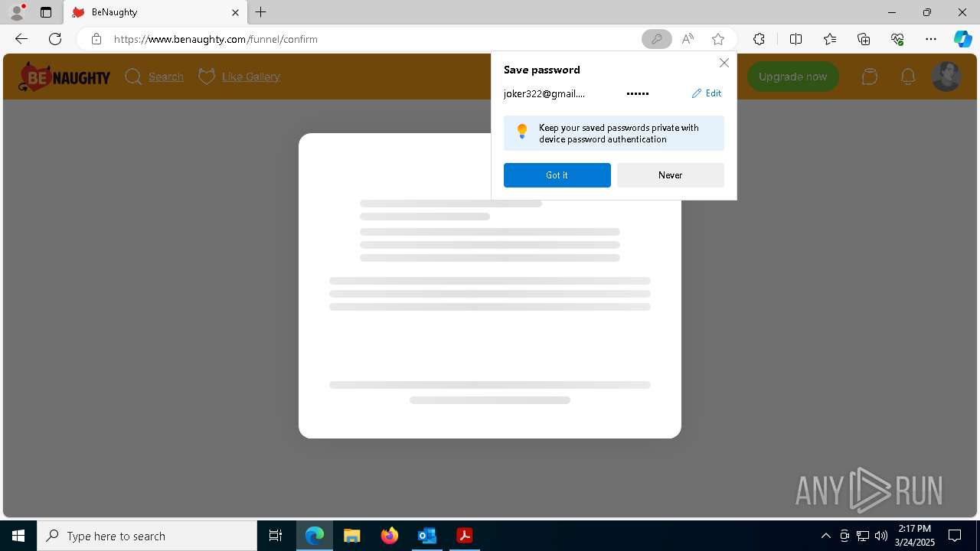Open the Like Gallery link
The height and width of the screenshot is (551, 980).
point(240,77)
